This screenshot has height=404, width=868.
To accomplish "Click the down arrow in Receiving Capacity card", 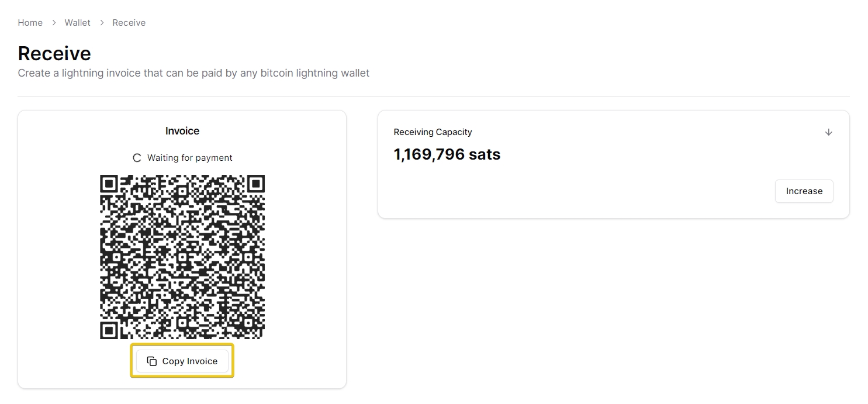I will (x=828, y=132).
